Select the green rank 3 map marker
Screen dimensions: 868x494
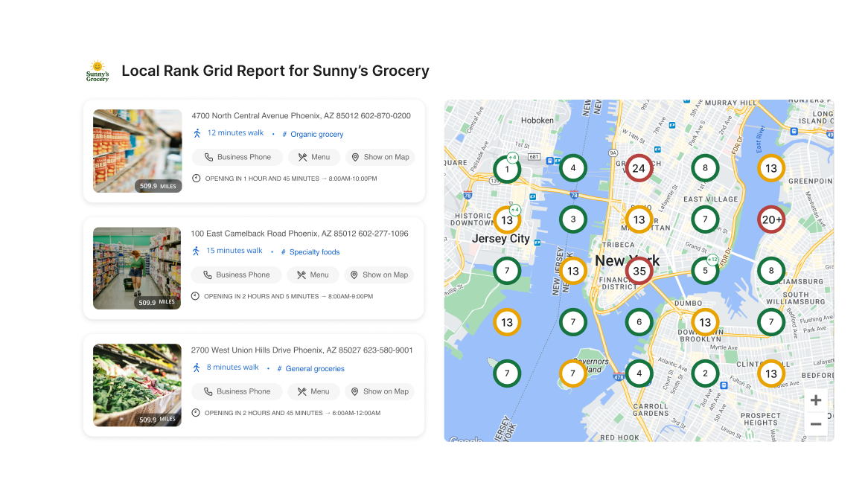(x=573, y=219)
